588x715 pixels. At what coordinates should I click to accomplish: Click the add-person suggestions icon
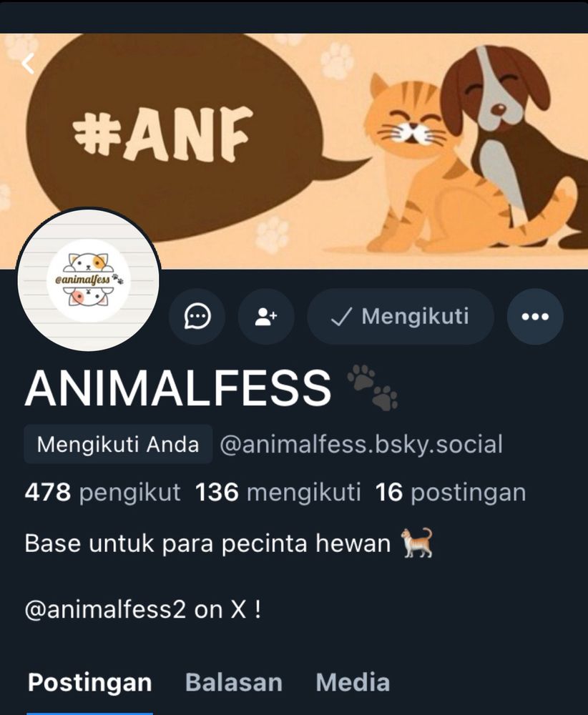266,317
